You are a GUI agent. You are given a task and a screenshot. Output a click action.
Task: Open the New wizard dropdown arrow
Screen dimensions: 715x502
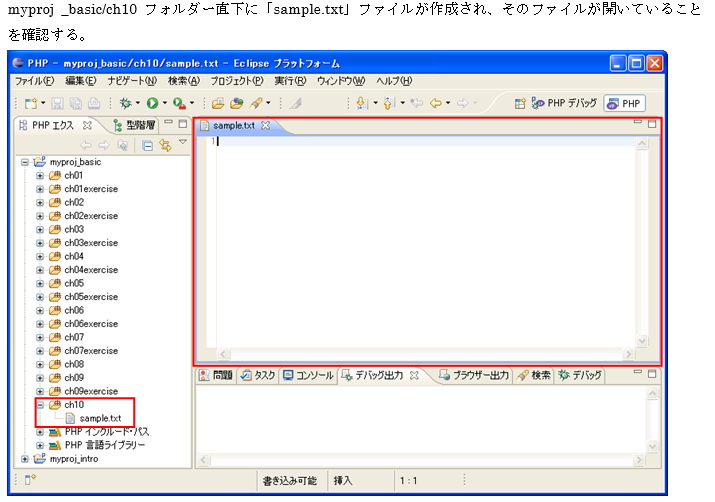click(43, 103)
